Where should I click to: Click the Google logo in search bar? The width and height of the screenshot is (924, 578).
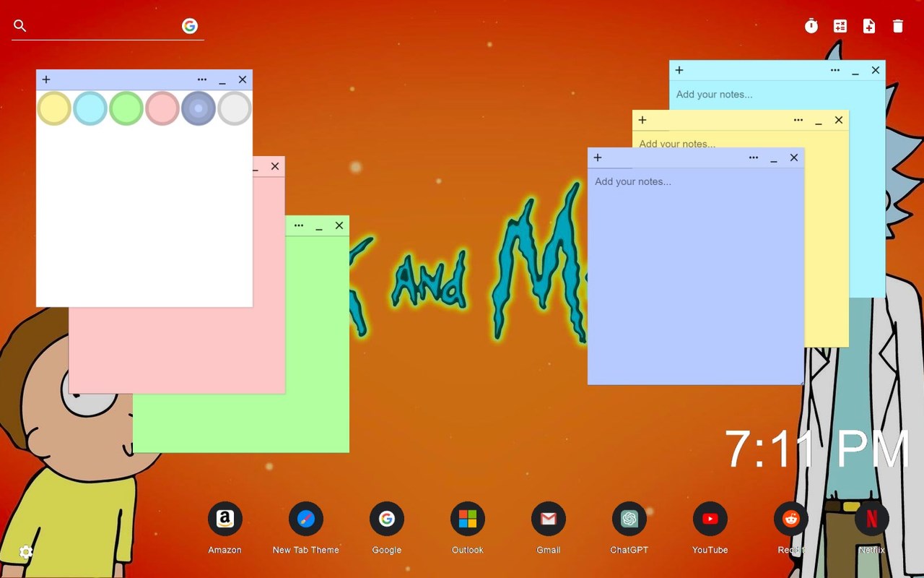pos(190,26)
